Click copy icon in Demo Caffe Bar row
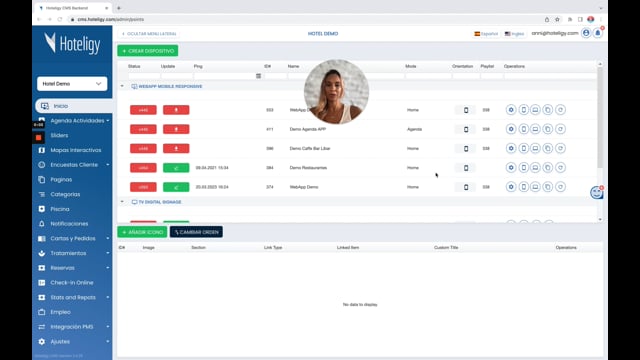Screen dimensions: 640x360 (x=548, y=148)
